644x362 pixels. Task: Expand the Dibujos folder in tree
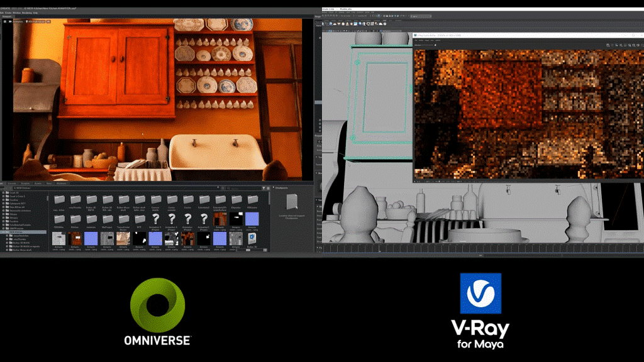coord(3,214)
